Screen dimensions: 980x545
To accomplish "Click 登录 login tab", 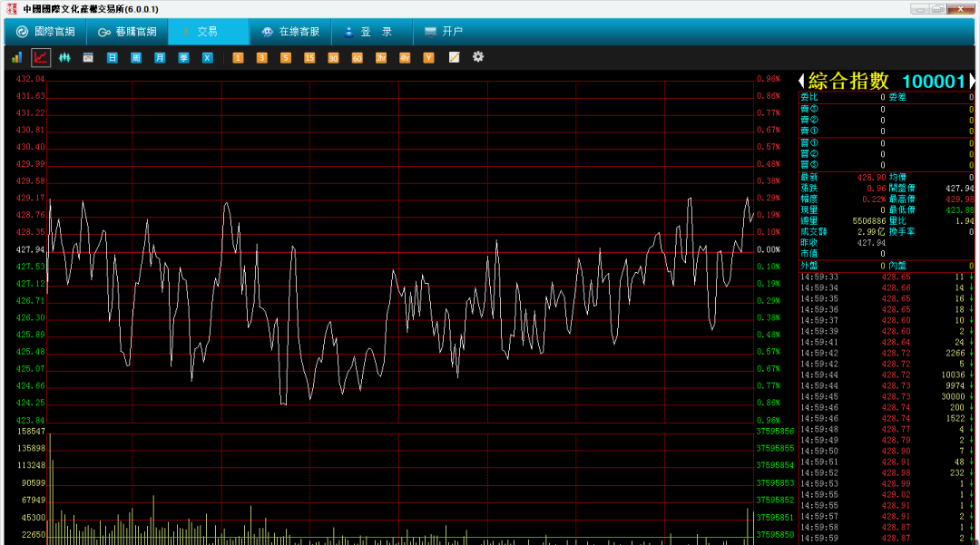I will click(372, 31).
